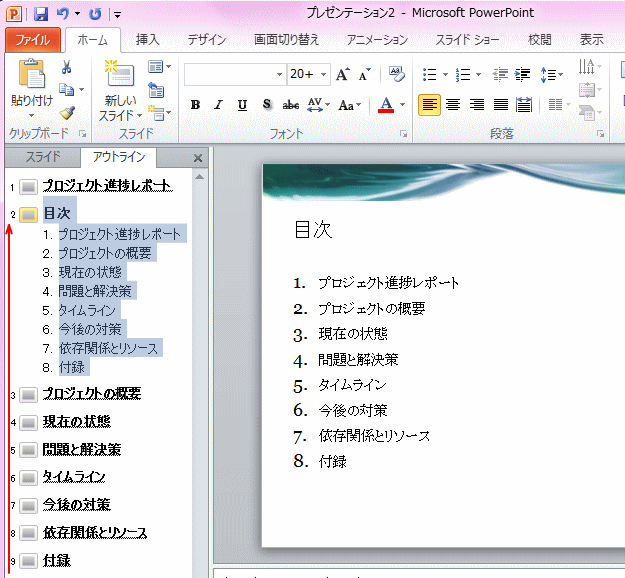
Task: Close the outline pane
Action: 198,158
